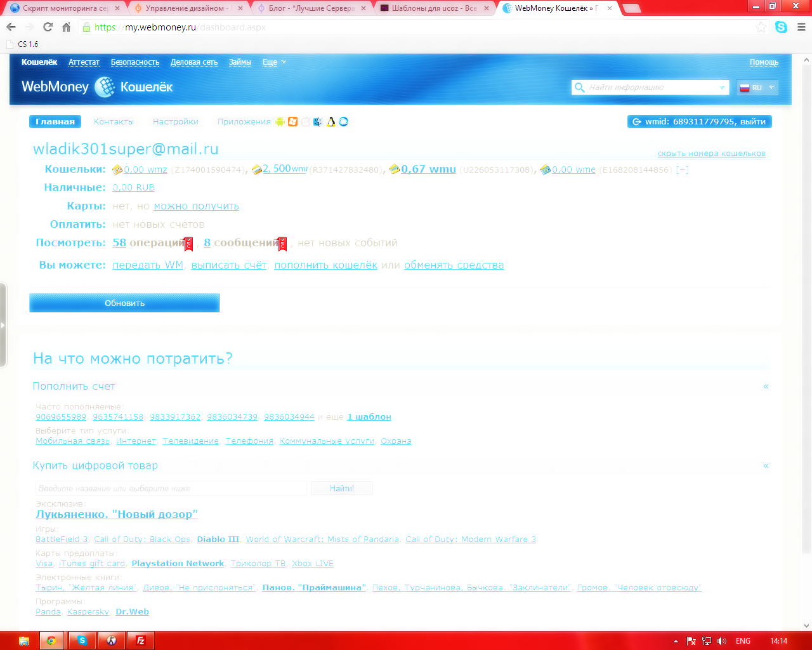Open the Аттестат menu item
Image resolution: width=812 pixels, height=650 pixels.
84,62
